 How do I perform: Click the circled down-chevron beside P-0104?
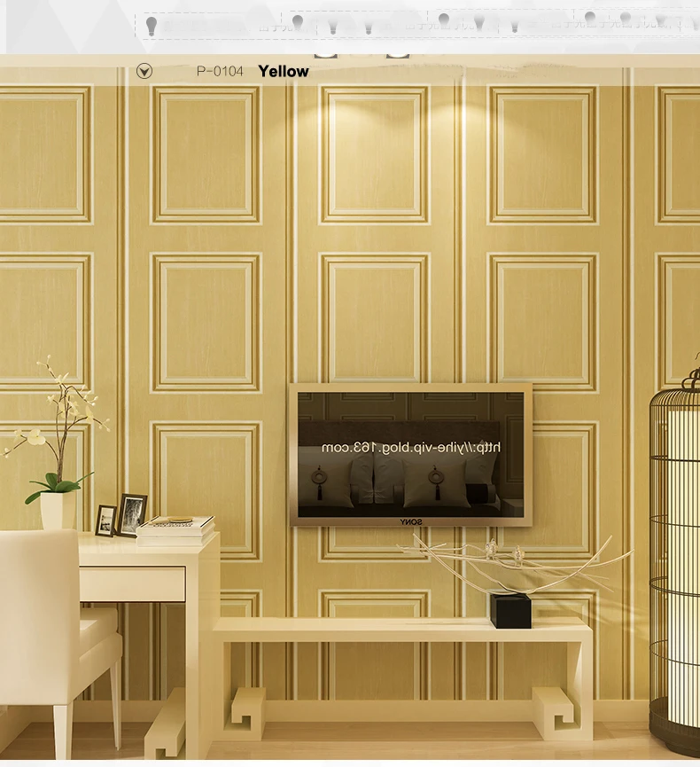tap(144, 72)
